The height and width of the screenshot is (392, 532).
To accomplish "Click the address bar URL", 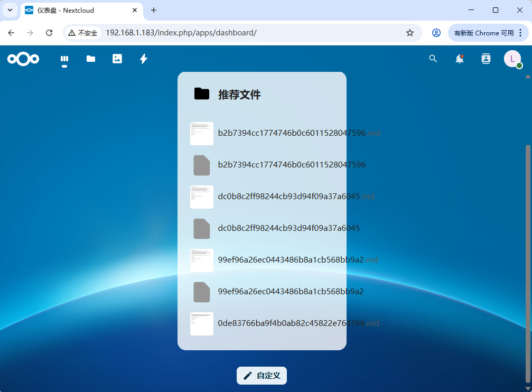I will pos(181,33).
